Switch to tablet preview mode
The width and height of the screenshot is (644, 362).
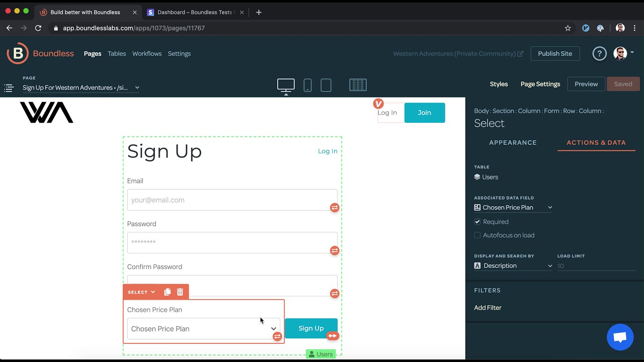[x=326, y=85]
